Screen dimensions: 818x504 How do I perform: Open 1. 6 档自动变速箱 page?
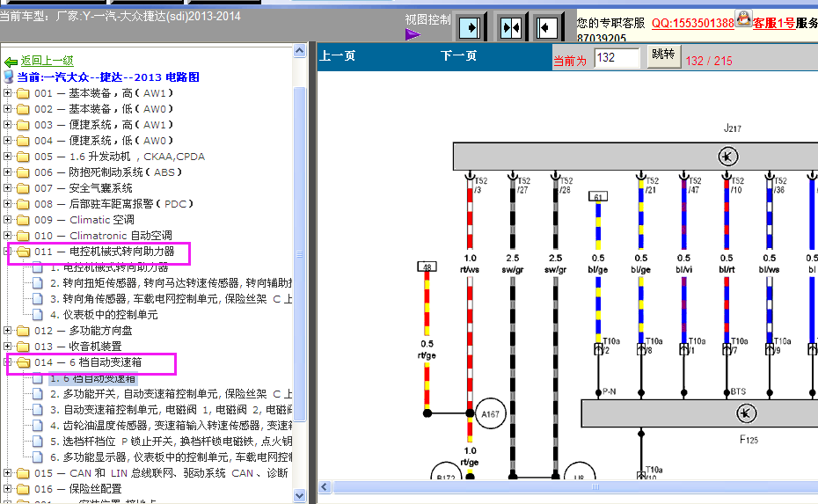(x=92, y=378)
